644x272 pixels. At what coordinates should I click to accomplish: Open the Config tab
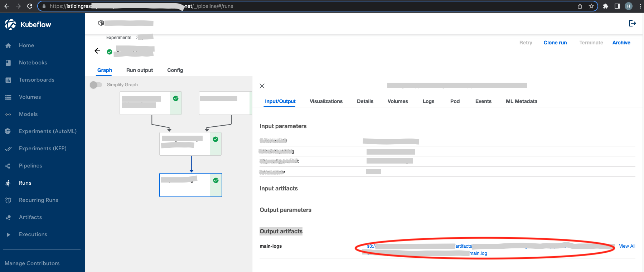click(175, 70)
